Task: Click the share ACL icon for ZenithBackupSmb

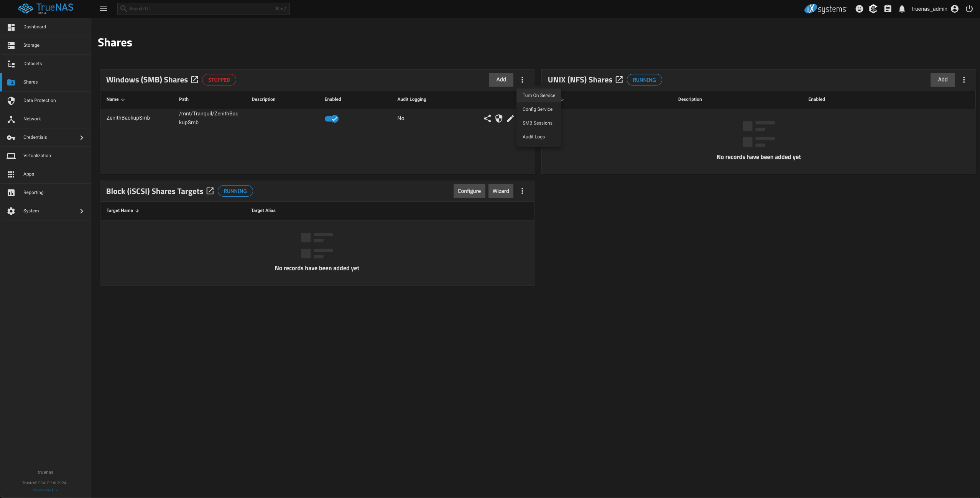Action: [x=487, y=118]
